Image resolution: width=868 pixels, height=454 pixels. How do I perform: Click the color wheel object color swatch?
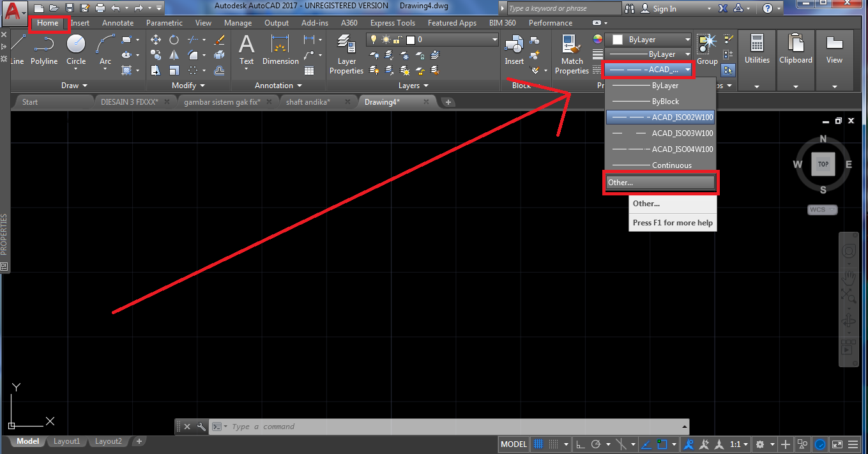[x=598, y=40]
